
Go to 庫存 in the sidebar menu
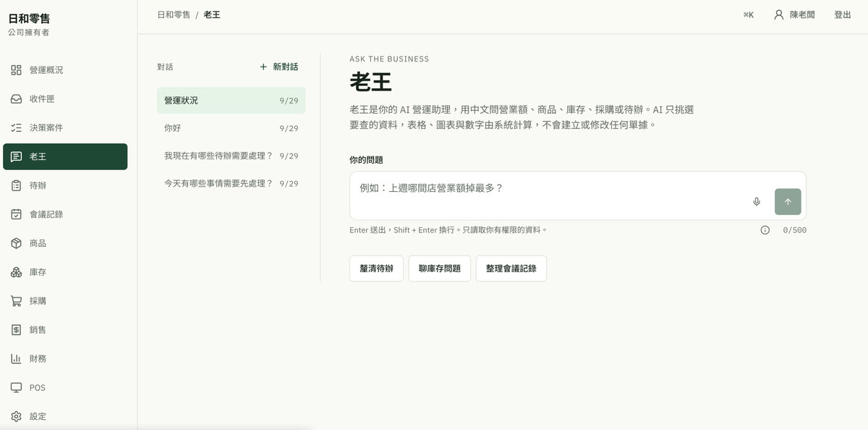click(65, 272)
